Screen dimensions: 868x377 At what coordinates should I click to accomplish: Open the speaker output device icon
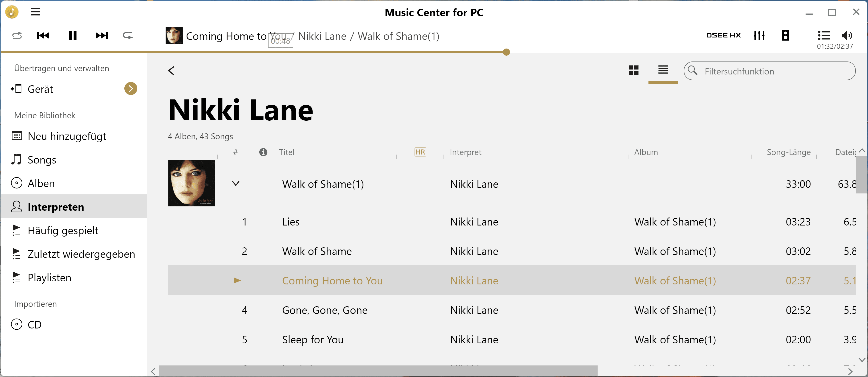coord(785,35)
